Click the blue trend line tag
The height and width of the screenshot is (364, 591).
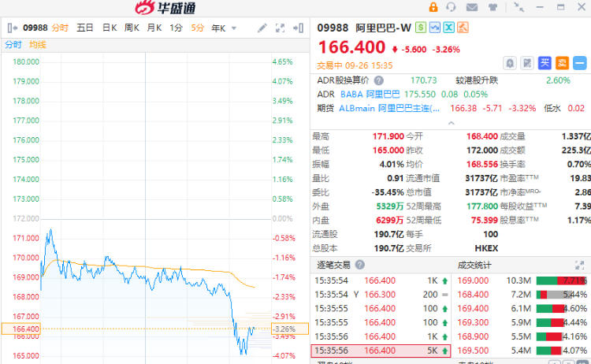tap(434, 28)
